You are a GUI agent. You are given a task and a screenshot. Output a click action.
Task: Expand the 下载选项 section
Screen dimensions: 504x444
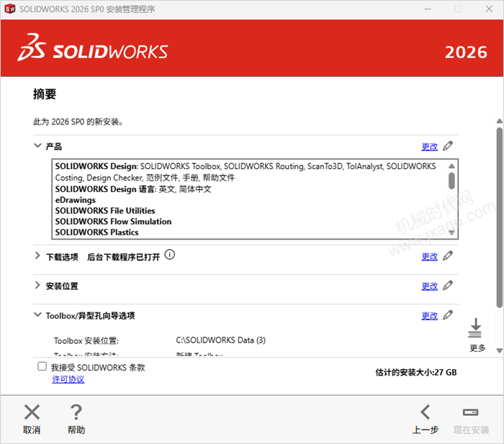tap(37, 255)
